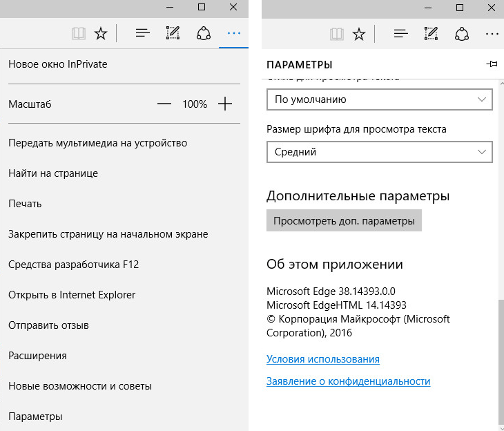Screen dimensions: 504x431
Task: Expand the По умолчанию dropdown
Action: click(379, 99)
